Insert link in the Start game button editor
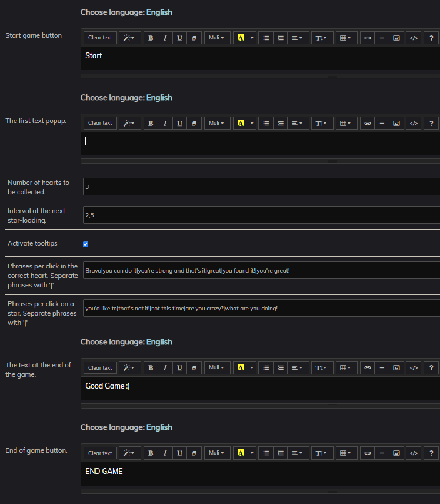The height and width of the screenshot is (504, 440). point(368,38)
